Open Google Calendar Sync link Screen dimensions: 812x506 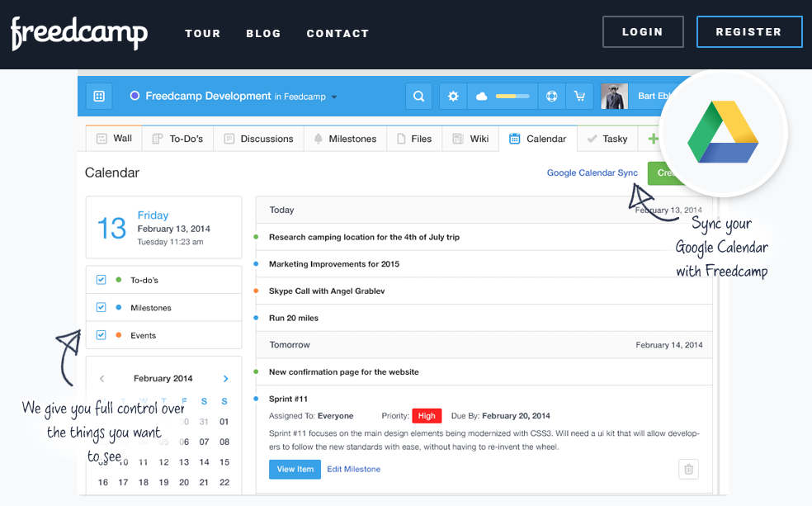point(592,173)
